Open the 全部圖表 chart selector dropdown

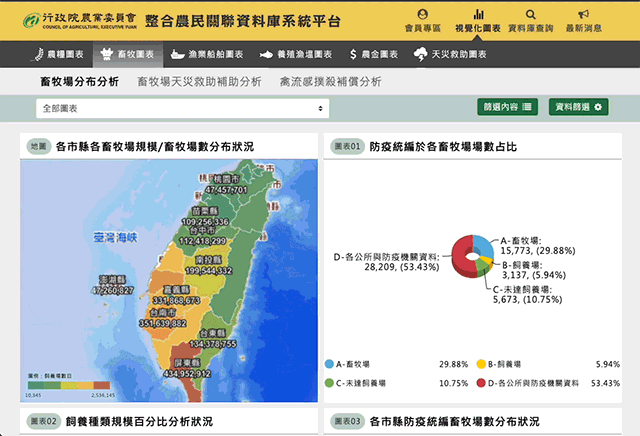click(x=182, y=109)
